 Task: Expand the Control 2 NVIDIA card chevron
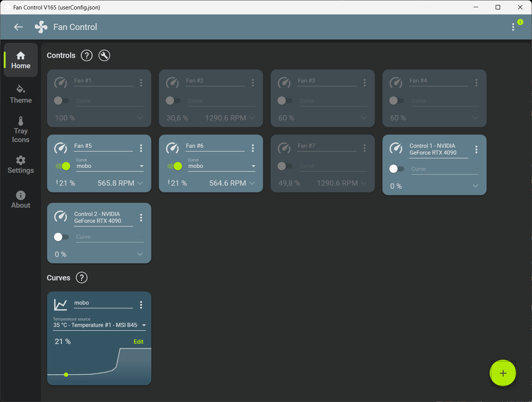[x=140, y=254]
